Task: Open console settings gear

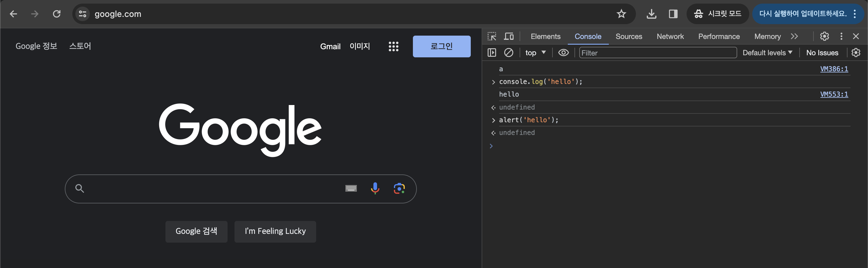Action: (856, 53)
